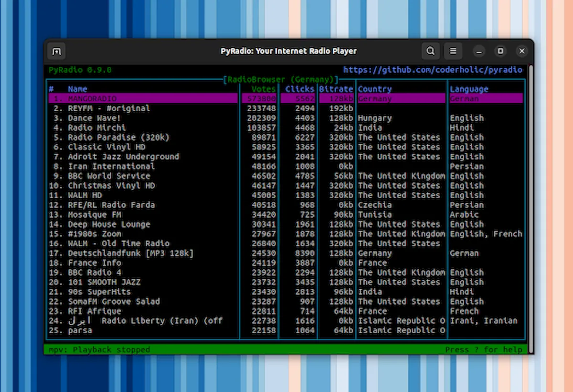
Task: Click the Language column header
Action: (469, 89)
